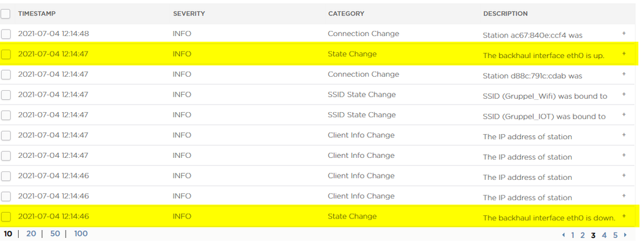
Task: Check the backhaul eth0 is down row
Action: pyautogui.click(x=6, y=217)
